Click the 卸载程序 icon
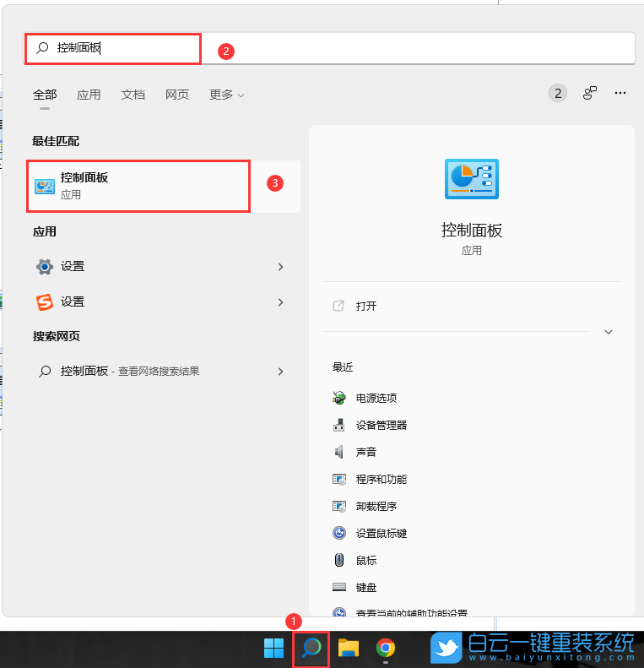644x668 pixels. point(339,506)
